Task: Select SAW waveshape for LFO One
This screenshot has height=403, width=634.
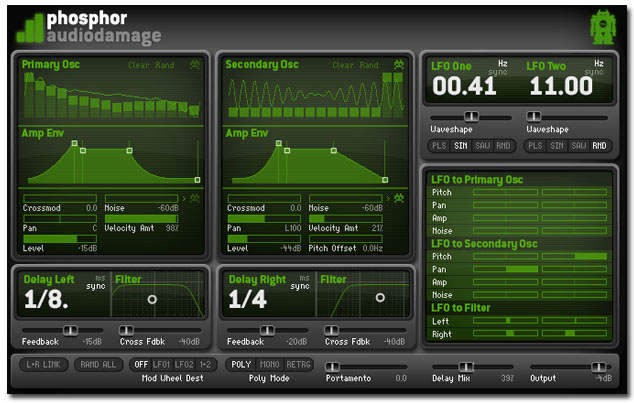Action: click(x=482, y=146)
